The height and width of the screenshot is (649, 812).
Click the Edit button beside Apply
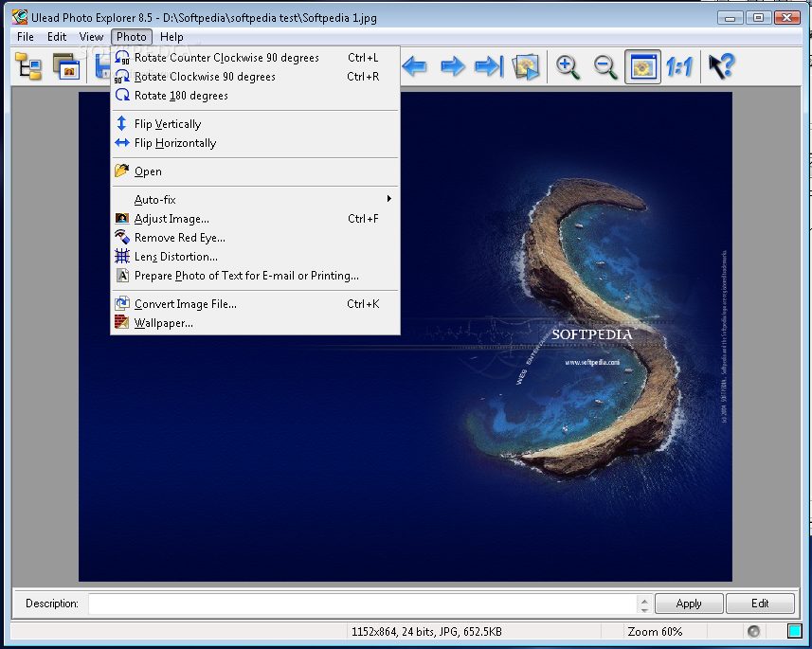(x=760, y=604)
